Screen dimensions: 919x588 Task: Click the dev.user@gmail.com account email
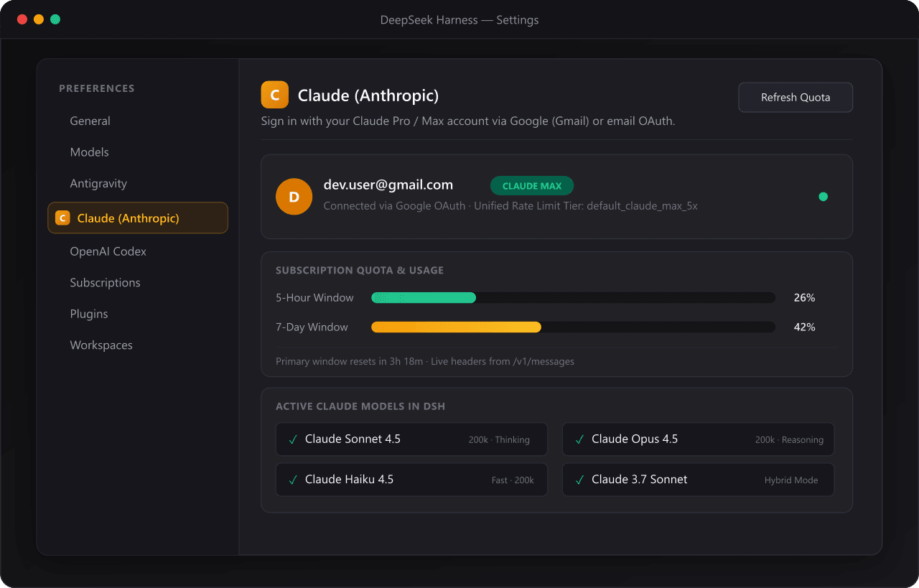[388, 185]
